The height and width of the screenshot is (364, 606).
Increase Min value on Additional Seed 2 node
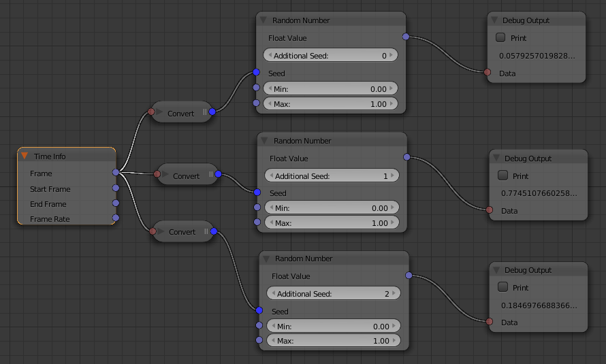pyautogui.click(x=394, y=326)
